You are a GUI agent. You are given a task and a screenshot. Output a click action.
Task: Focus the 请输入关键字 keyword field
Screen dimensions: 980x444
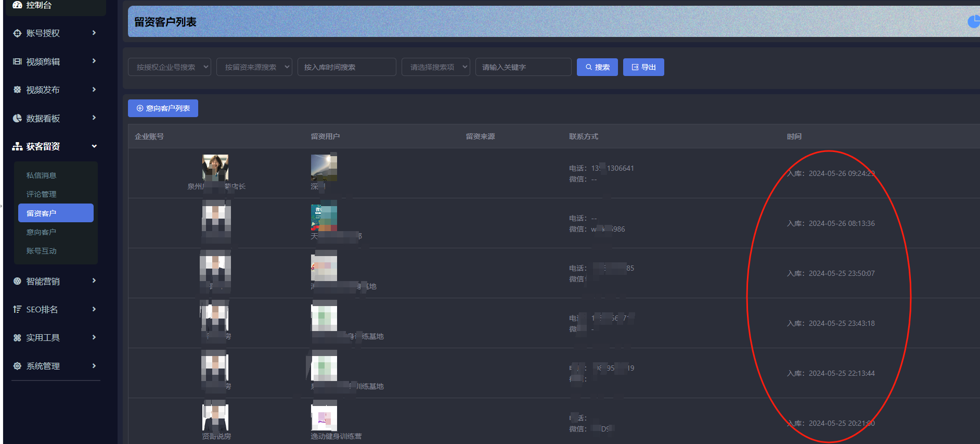point(523,67)
